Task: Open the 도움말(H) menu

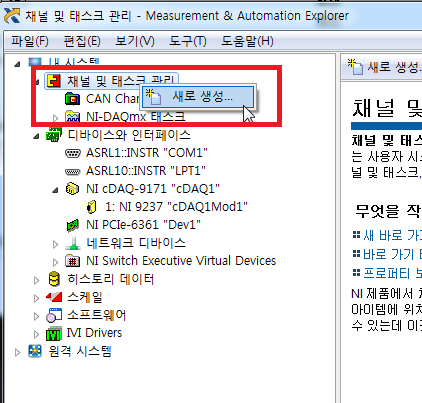Action: [247, 41]
